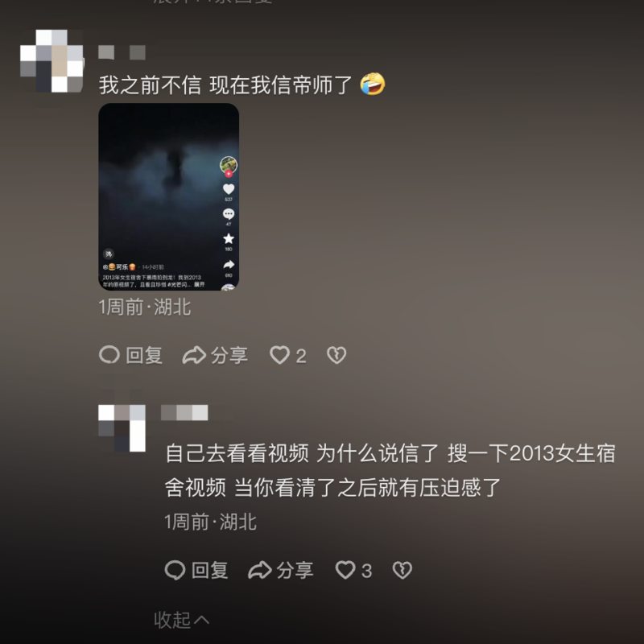The height and width of the screenshot is (644, 644).
Task: Click the share arrow icon under nested reply
Action: (x=259, y=571)
